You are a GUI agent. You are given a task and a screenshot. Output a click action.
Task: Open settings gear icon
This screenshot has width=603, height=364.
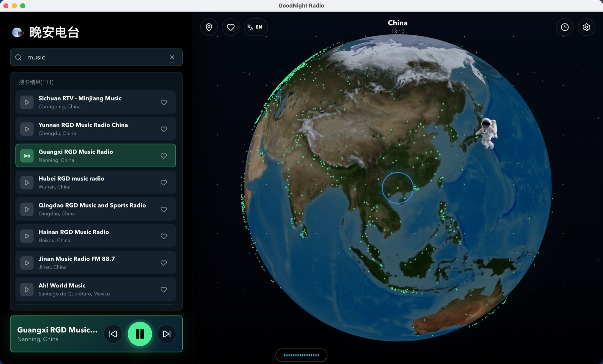(587, 27)
